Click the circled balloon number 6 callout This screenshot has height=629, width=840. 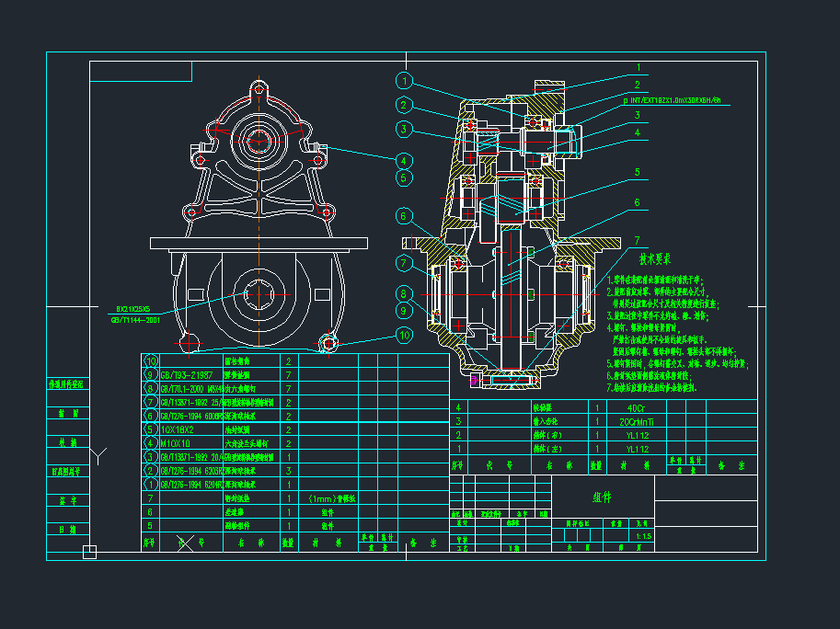[x=403, y=216]
